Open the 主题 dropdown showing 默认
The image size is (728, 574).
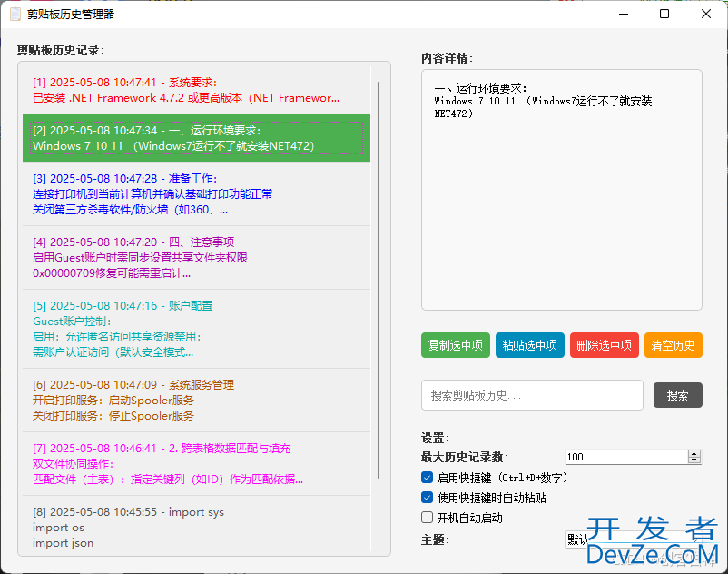[634, 539]
